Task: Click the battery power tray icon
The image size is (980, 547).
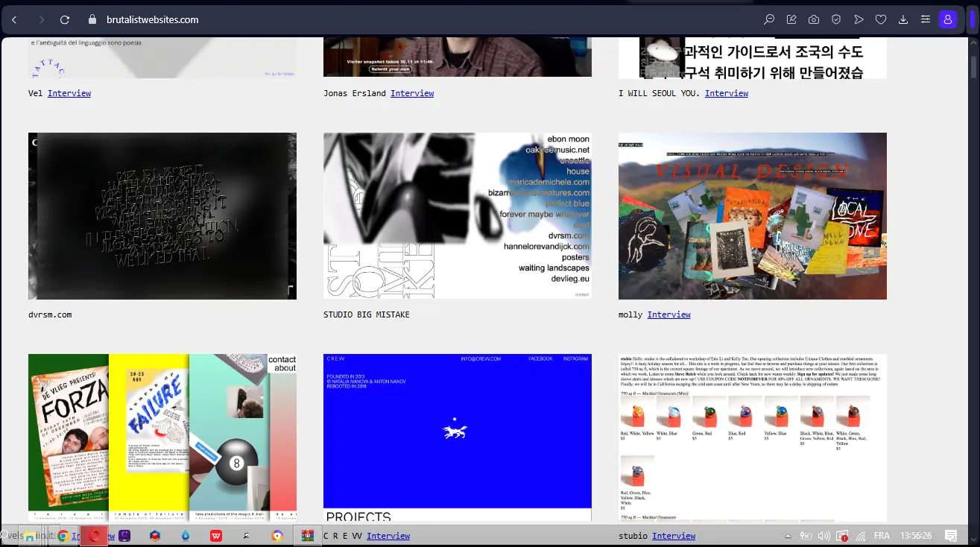Action: pos(806,536)
